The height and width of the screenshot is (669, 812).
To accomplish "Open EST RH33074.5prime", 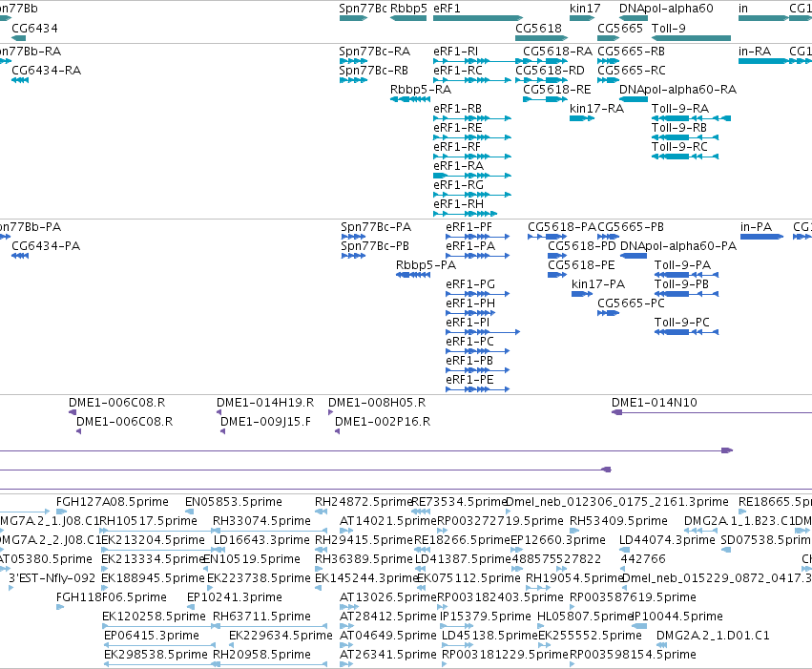I will click(261, 520).
